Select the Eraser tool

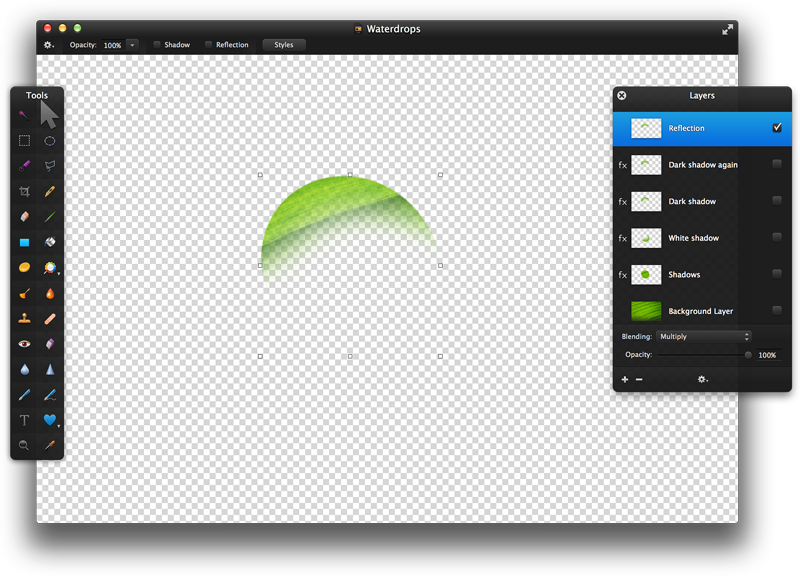(x=24, y=216)
